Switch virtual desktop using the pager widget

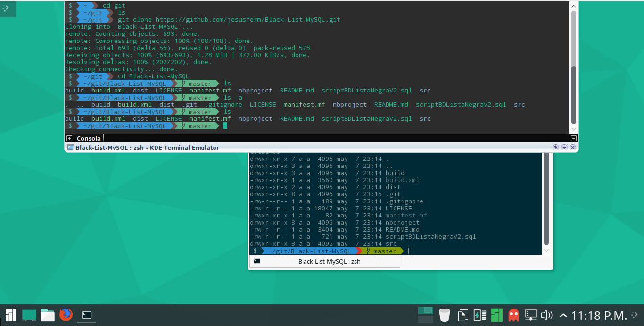tap(426, 315)
